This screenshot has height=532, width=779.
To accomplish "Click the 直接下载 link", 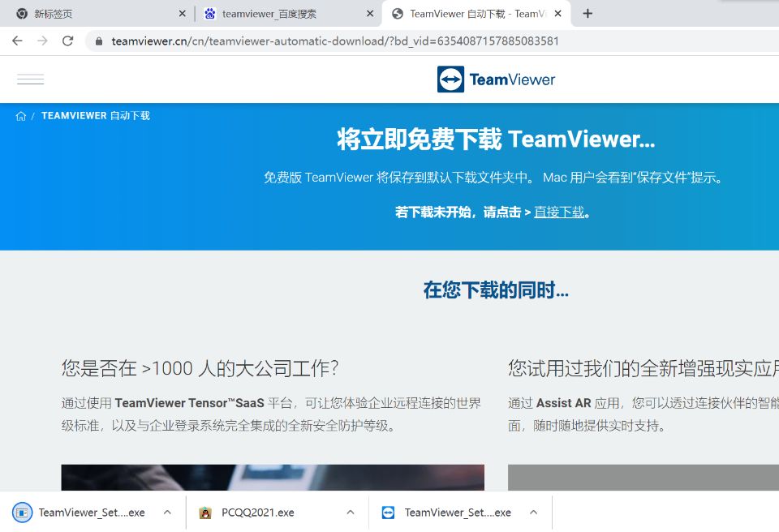I will click(559, 212).
